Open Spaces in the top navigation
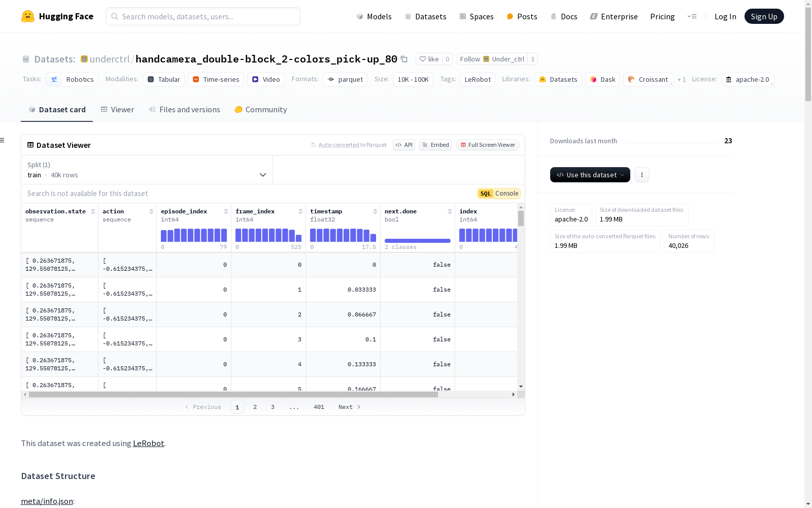Image resolution: width=812 pixels, height=508 pixels. [x=477, y=16]
